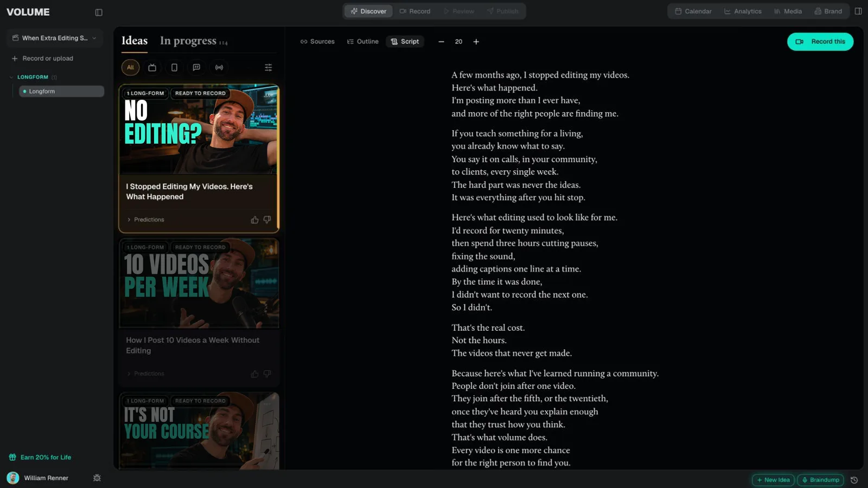
Task: Thumbs down the '10 Videos a Week' idea
Action: click(267, 374)
